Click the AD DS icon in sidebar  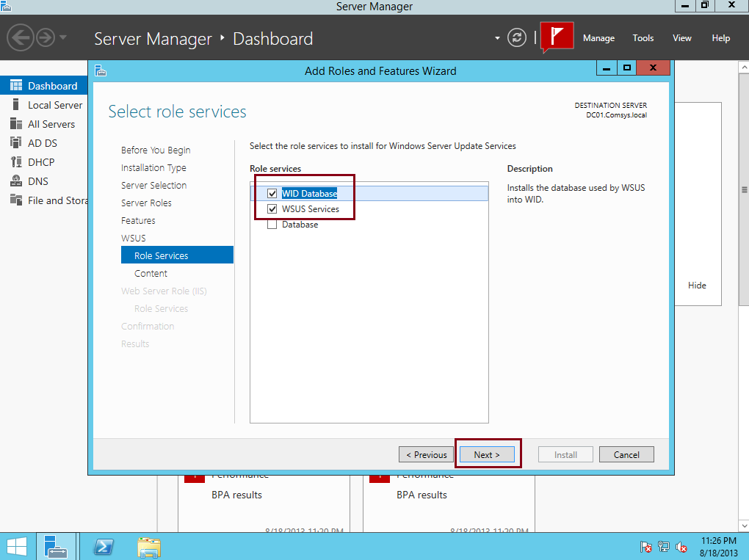point(15,142)
